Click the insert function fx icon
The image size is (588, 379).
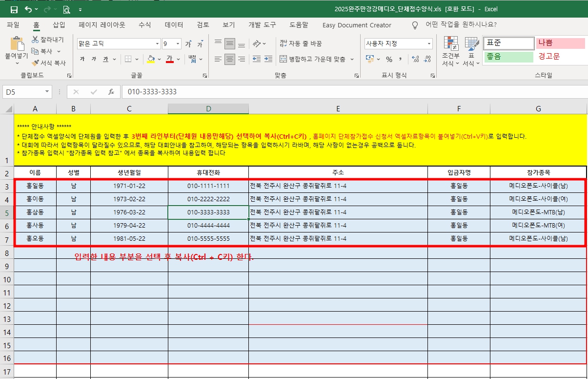[x=111, y=92]
